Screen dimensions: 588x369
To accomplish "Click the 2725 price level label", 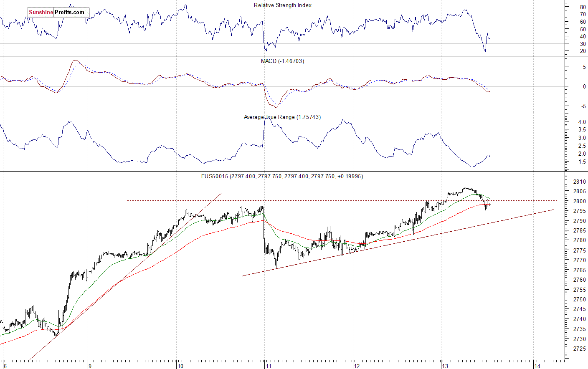I will coord(579,349).
